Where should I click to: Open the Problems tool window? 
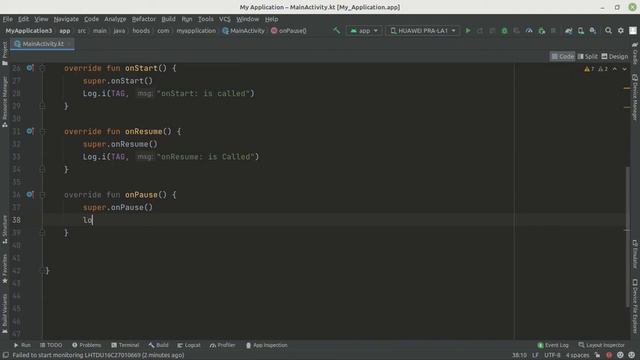86,345
